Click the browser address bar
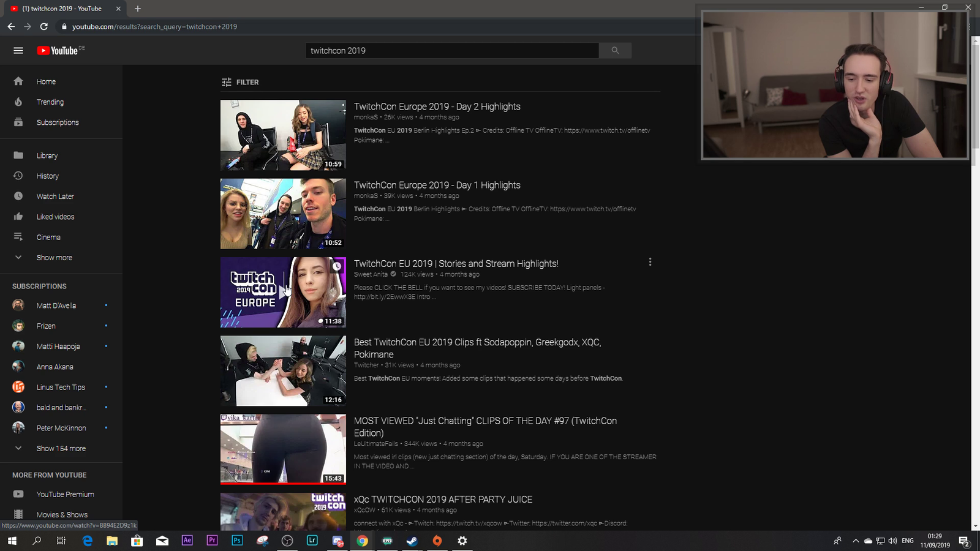This screenshot has width=980, height=551. click(x=380, y=26)
